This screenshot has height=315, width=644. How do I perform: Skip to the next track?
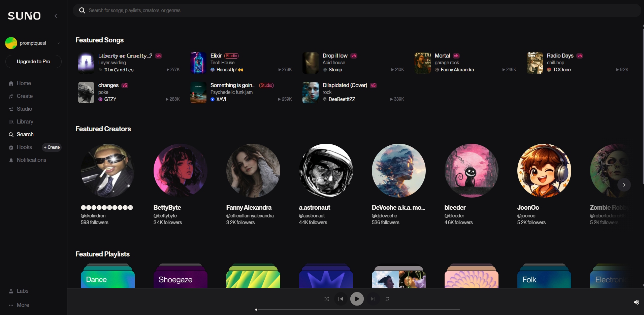(373, 299)
